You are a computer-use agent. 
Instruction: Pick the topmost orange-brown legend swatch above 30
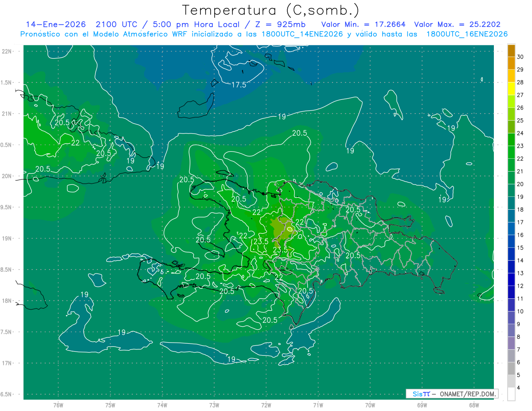511,50
